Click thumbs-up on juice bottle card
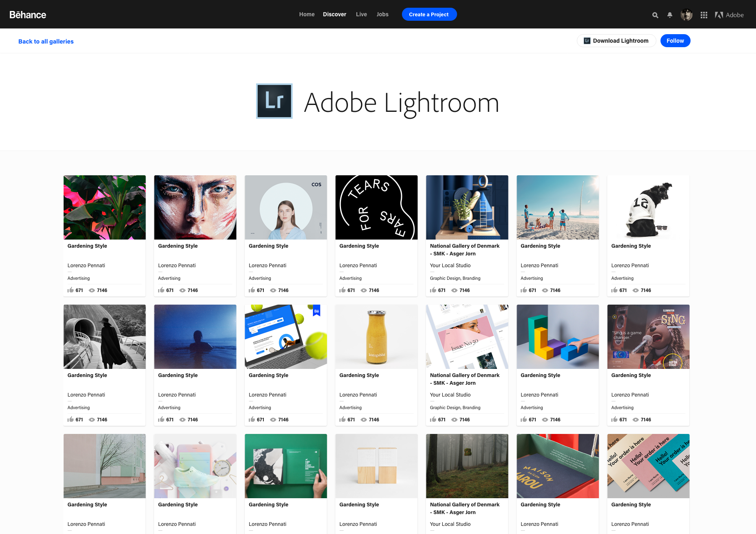This screenshot has height=534, width=756. click(x=343, y=419)
